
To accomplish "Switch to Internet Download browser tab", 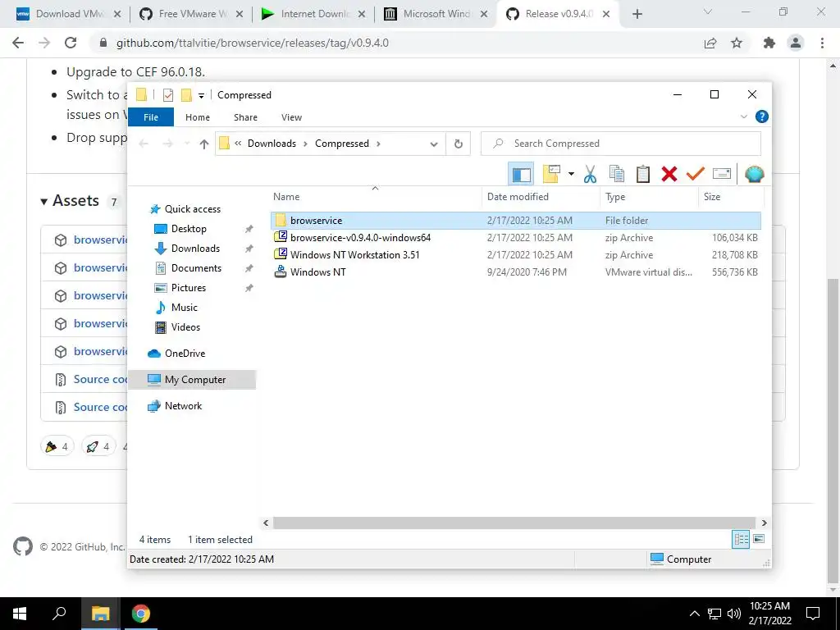I will 313,14.
